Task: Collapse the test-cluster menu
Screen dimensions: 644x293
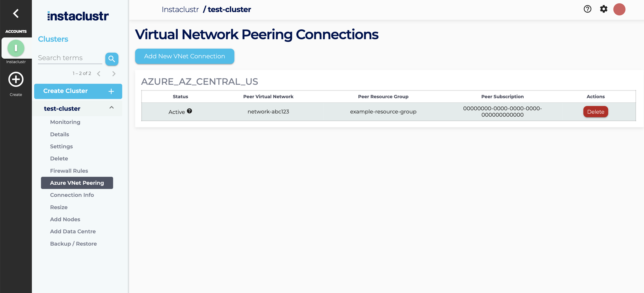Action: (112, 108)
